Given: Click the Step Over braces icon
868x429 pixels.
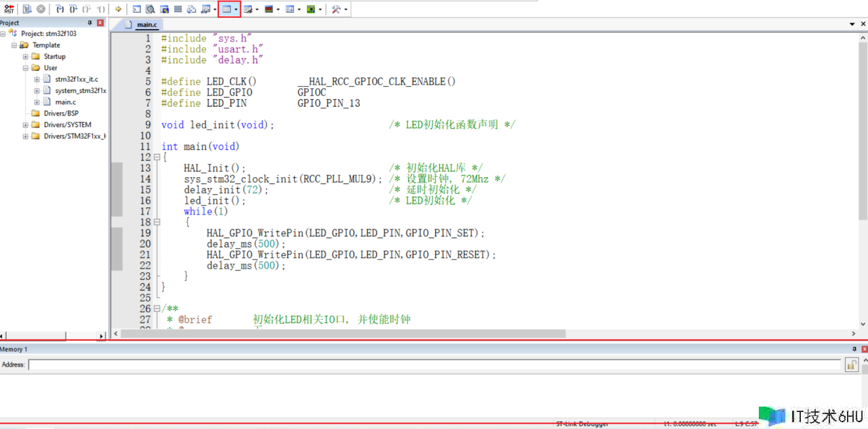Looking at the screenshot, I should [73, 9].
